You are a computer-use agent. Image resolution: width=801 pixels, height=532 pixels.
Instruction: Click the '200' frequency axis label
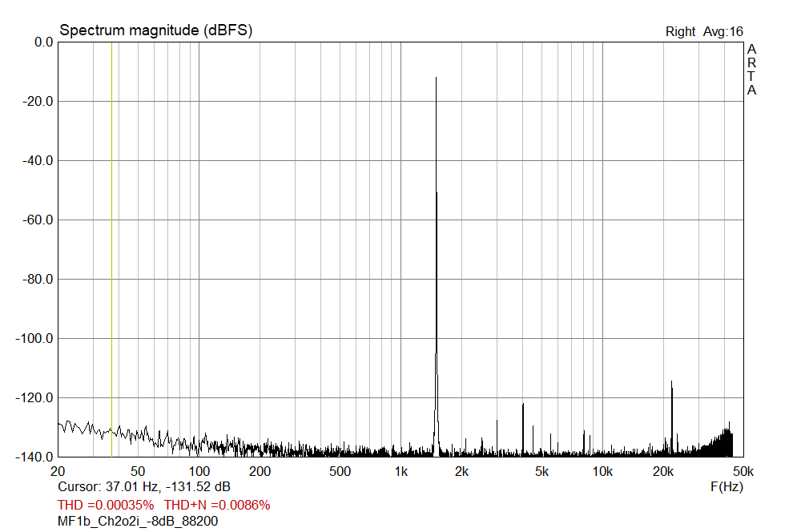click(260, 471)
